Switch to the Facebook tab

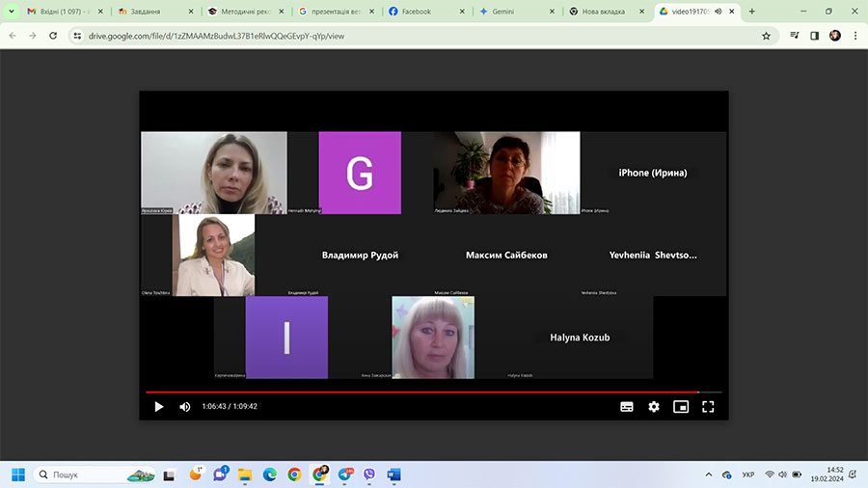coord(424,12)
